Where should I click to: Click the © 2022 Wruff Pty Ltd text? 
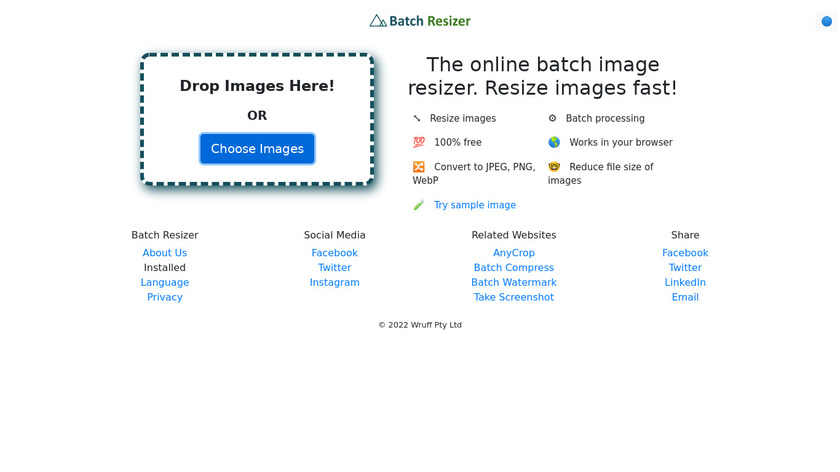point(420,325)
